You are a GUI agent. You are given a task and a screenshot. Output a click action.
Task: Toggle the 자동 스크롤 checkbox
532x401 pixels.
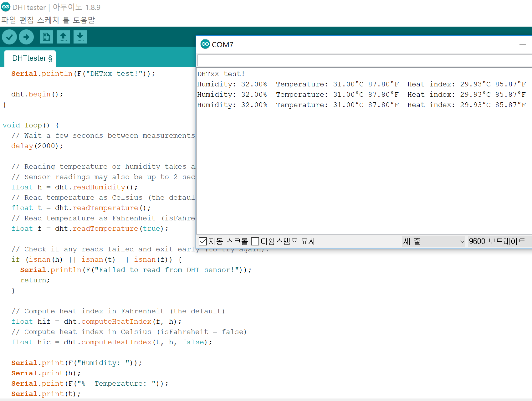tap(203, 241)
